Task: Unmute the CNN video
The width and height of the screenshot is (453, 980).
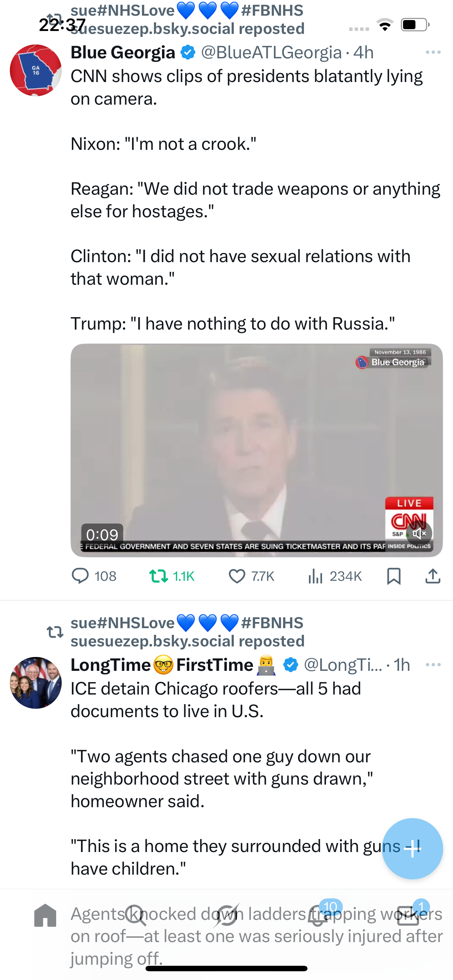Action: point(419,533)
